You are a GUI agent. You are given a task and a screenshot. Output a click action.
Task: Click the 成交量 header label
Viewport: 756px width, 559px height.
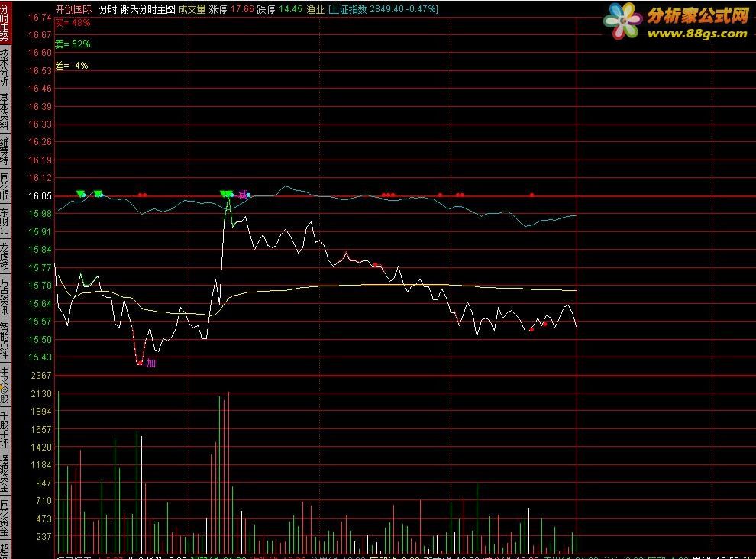[x=192, y=9]
